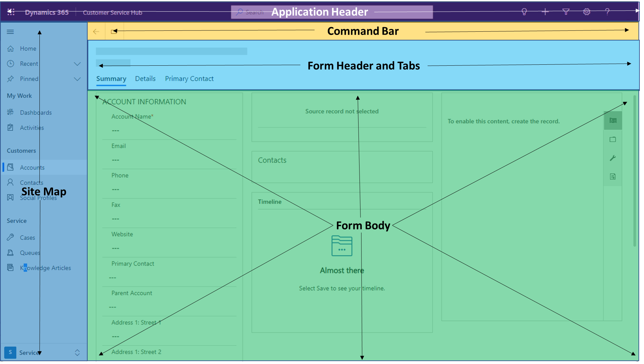Select the Contacts icon under Customers
644x364 pixels.
pyautogui.click(x=12, y=182)
